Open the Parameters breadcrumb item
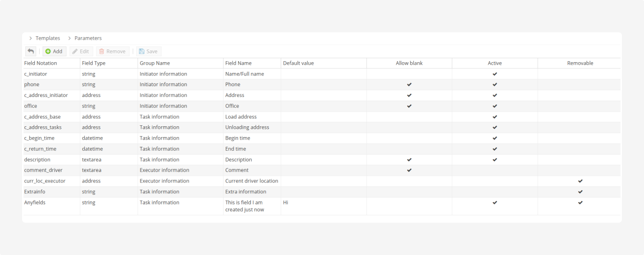The width and height of the screenshot is (644, 255). [x=88, y=38]
